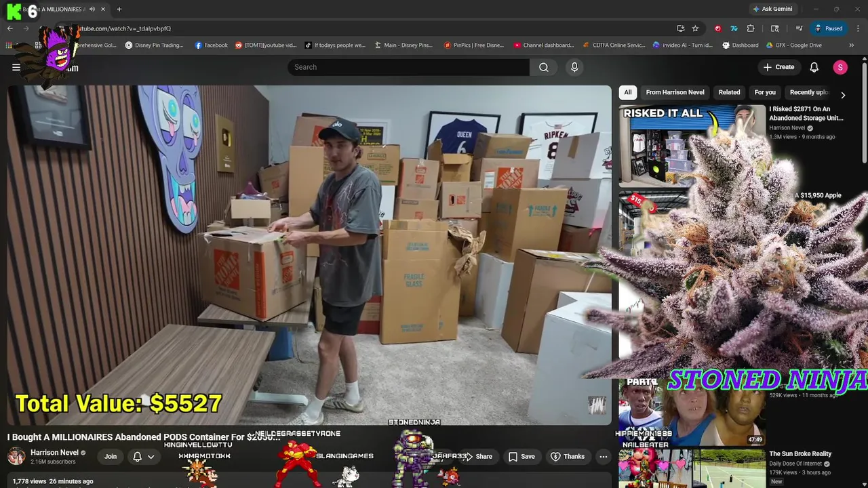
Task: Open the Dashboard bookmark
Action: point(741,45)
